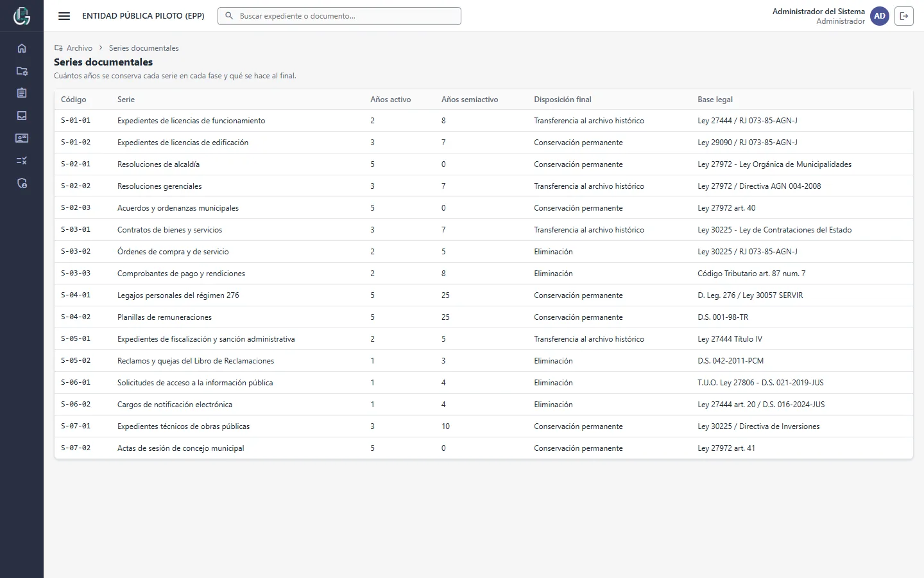Go to the Archivo breadcrumb link

(80, 48)
